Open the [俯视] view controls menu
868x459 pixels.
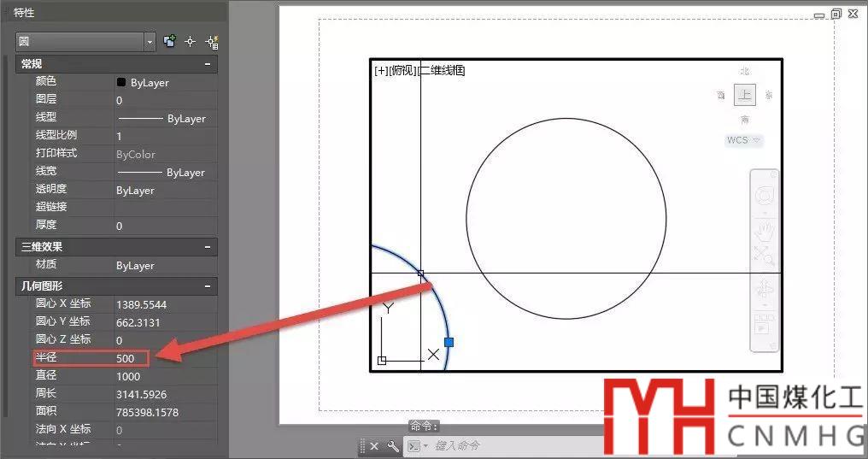click(x=402, y=70)
